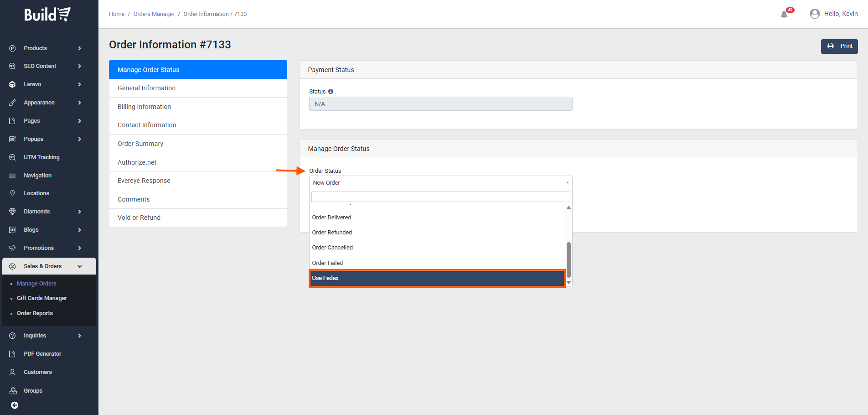Click the Blogs newspaper icon
The height and width of the screenshot is (415, 868).
[x=12, y=230]
